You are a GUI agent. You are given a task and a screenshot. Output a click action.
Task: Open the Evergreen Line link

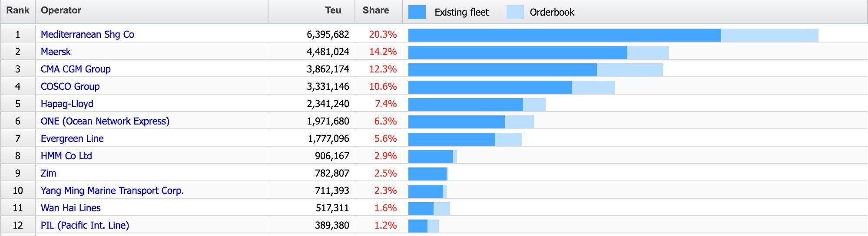[x=72, y=139]
